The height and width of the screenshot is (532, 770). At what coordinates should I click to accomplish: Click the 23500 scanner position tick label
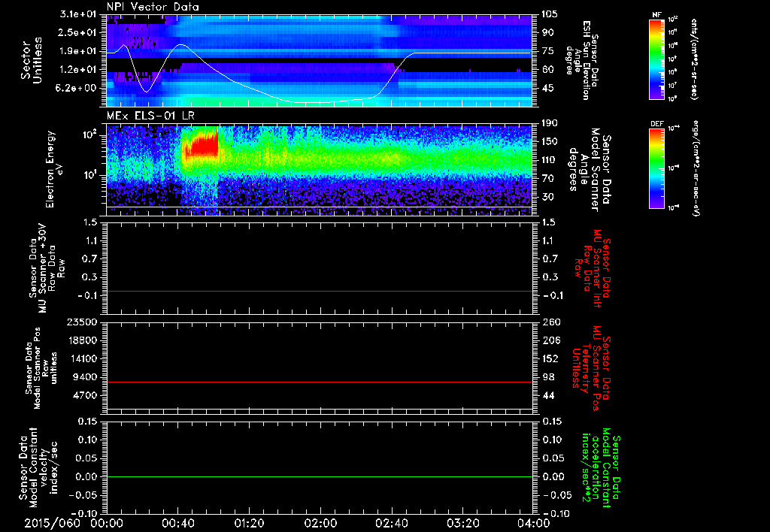[82, 322]
